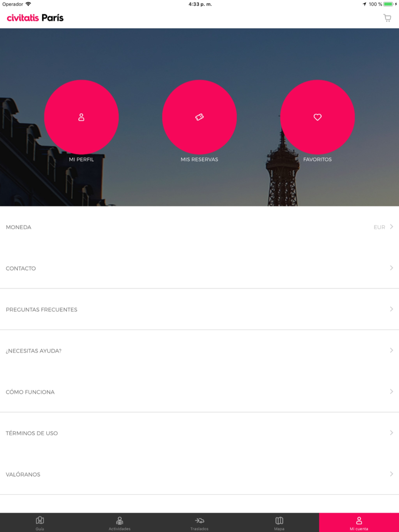399x532 pixels.
Task: Tap the Valóranos option
Action: point(23,475)
